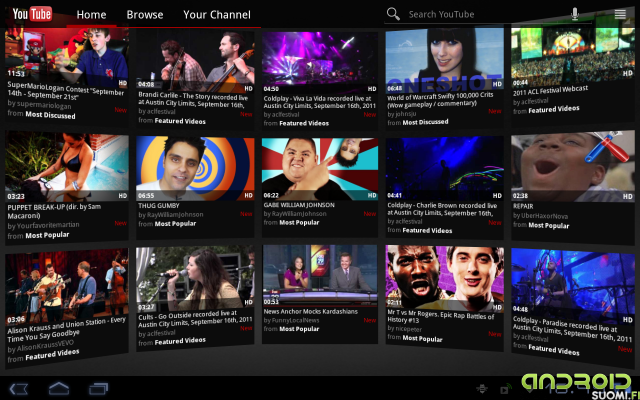
Task: Click title 'THUG GUMBY'
Action: click(159, 205)
